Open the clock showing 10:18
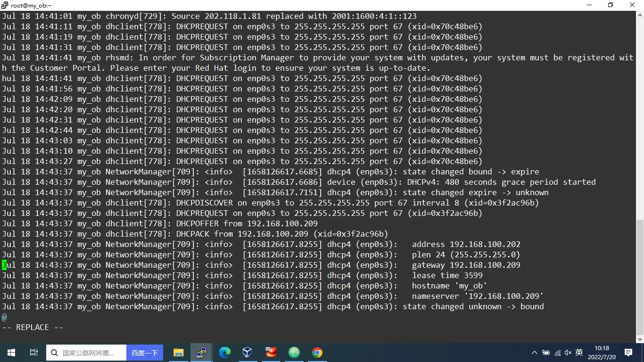 tap(602, 348)
